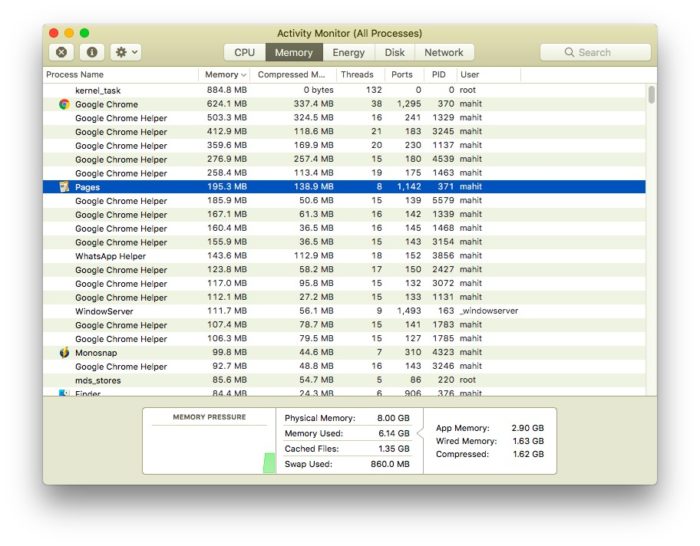Click the 337.4 MB compressed value
This screenshot has width=700, height=546.
(x=313, y=104)
